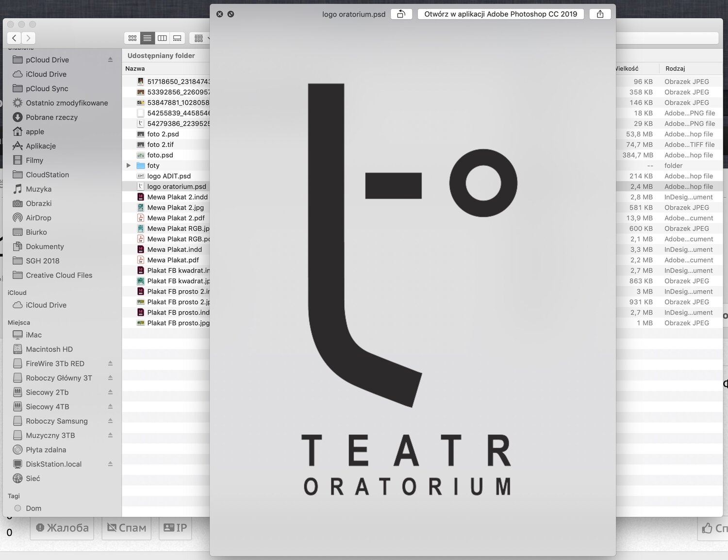This screenshot has height=560, width=728.
Task: Switch Finder to list view
Action: (x=147, y=38)
